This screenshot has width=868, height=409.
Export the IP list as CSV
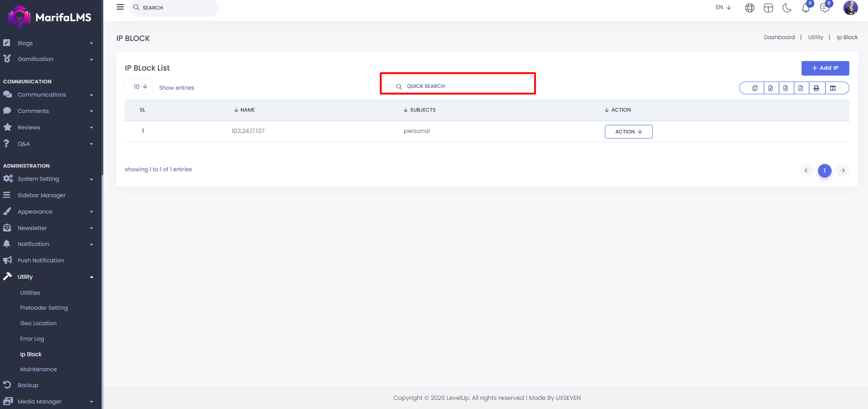(786, 88)
